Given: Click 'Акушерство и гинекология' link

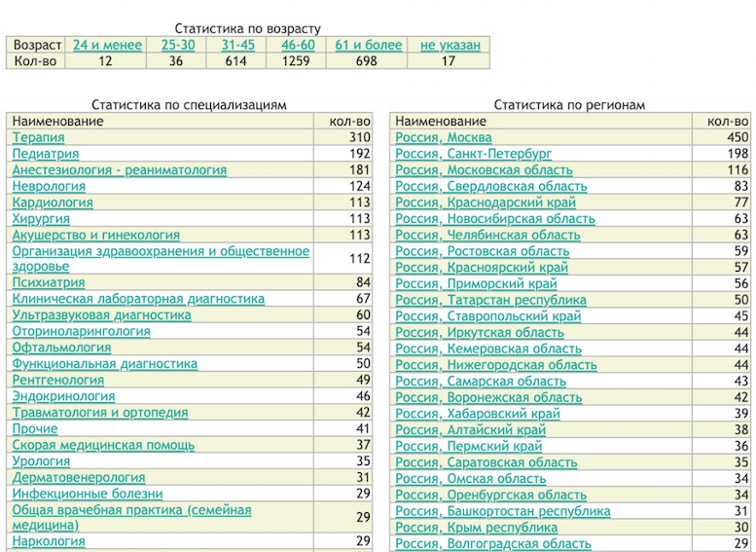Looking at the screenshot, I should pyautogui.click(x=96, y=235).
